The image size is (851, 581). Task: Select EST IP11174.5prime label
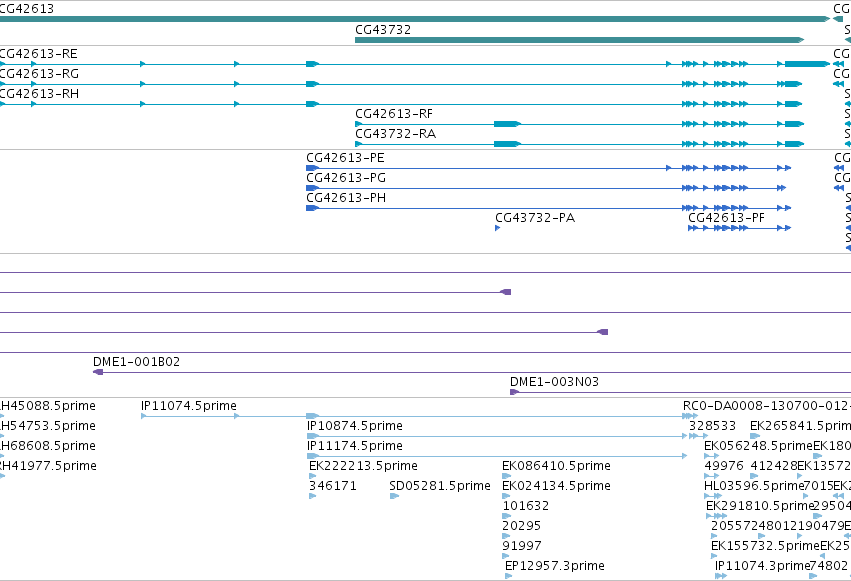click(x=355, y=446)
